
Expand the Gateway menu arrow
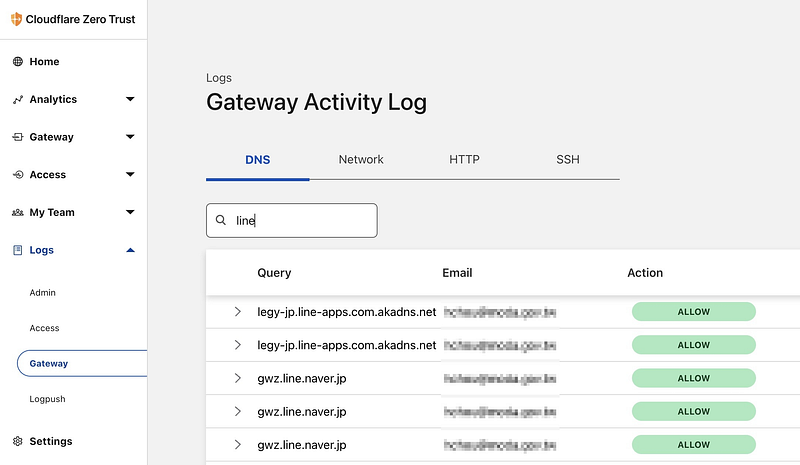[x=130, y=137]
